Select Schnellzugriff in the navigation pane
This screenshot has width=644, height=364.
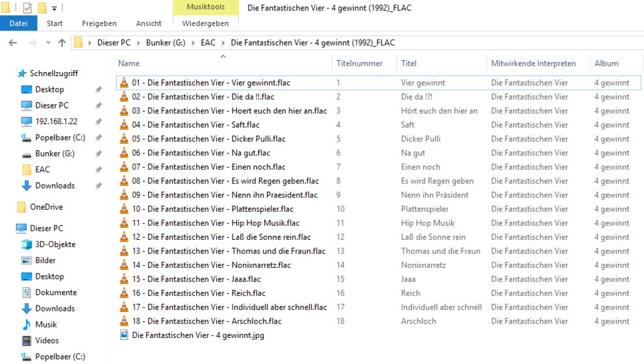(53, 73)
